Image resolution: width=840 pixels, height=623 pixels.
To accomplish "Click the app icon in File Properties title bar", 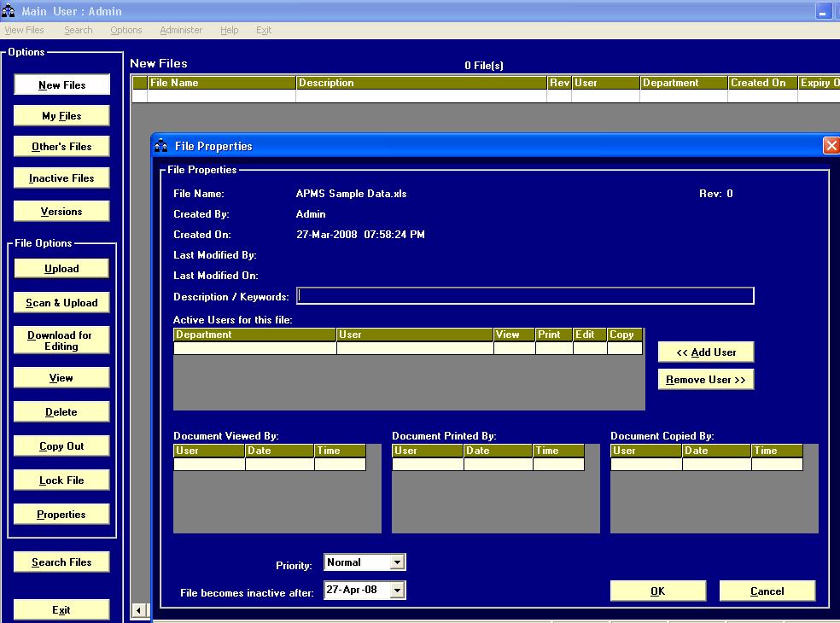I will pyautogui.click(x=161, y=146).
